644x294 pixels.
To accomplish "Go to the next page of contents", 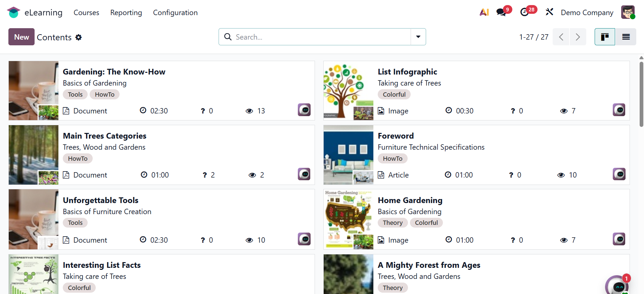I will coord(578,37).
